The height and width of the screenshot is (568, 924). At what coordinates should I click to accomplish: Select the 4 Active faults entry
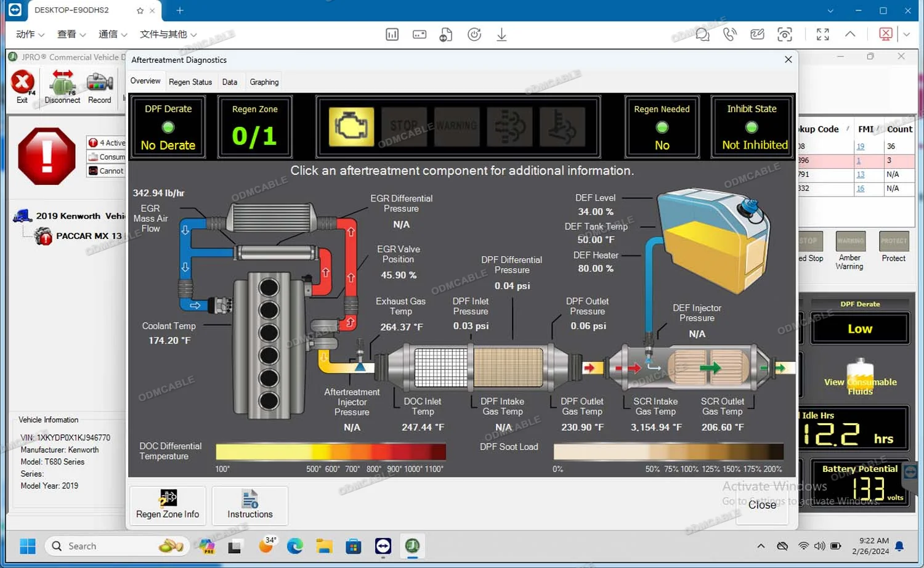pyautogui.click(x=107, y=142)
